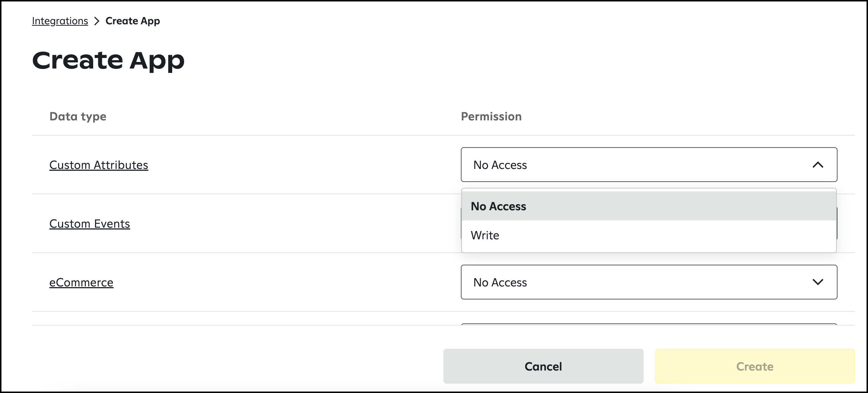Click the Custom Attributes permission combo box
The width and height of the screenshot is (868, 393).
click(x=649, y=165)
